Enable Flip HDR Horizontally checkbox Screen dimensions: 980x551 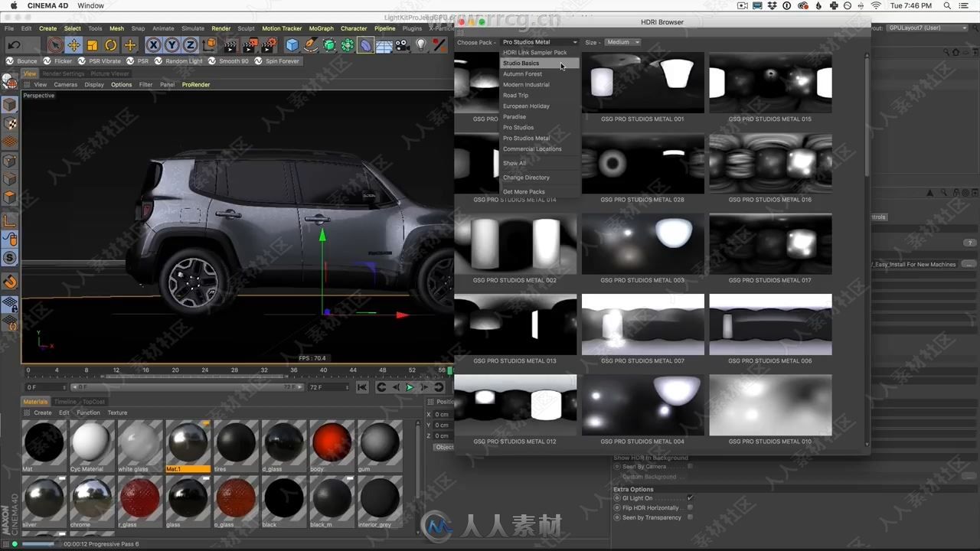pos(690,507)
